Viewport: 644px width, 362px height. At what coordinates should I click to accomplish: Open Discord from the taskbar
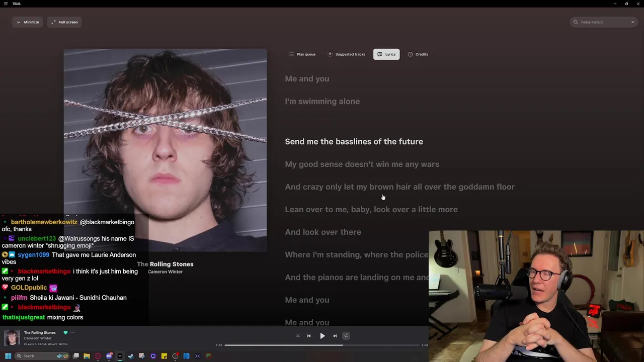[x=109, y=356]
